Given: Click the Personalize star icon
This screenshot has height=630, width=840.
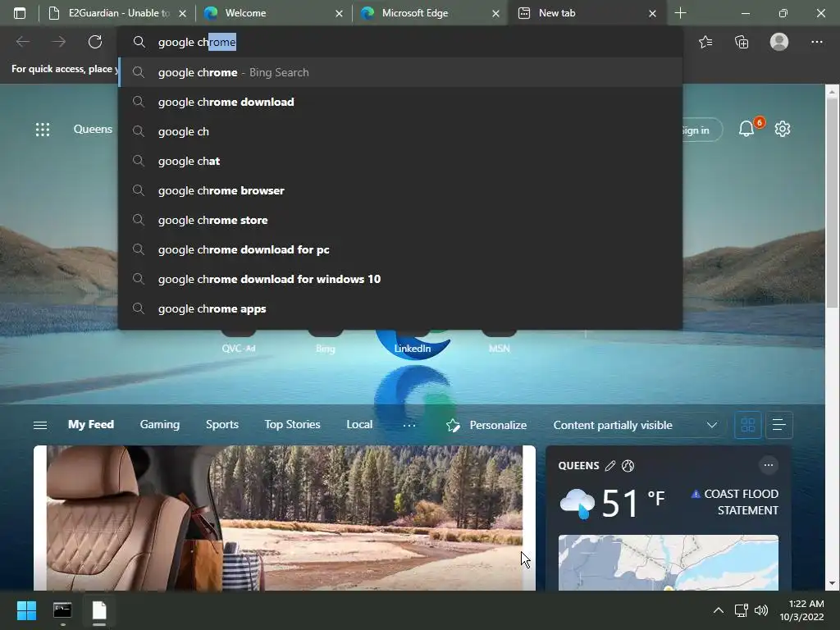Looking at the screenshot, I should pos(453,426).
